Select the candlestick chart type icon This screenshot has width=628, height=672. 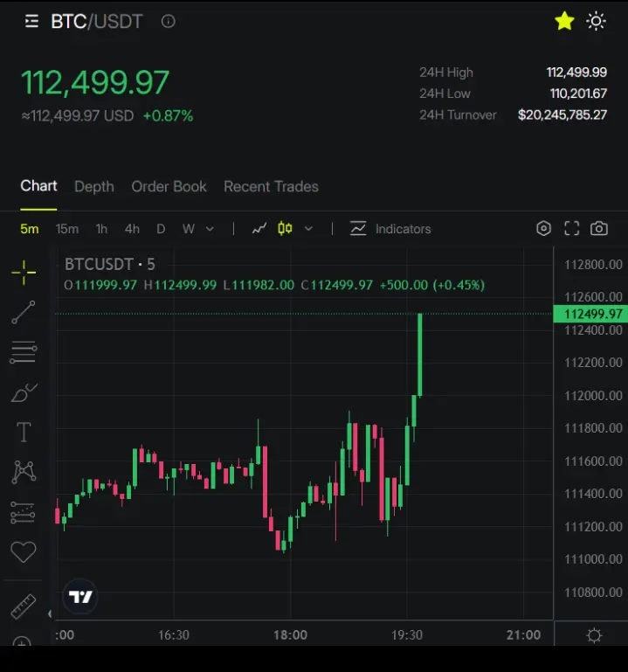point(285,228)
